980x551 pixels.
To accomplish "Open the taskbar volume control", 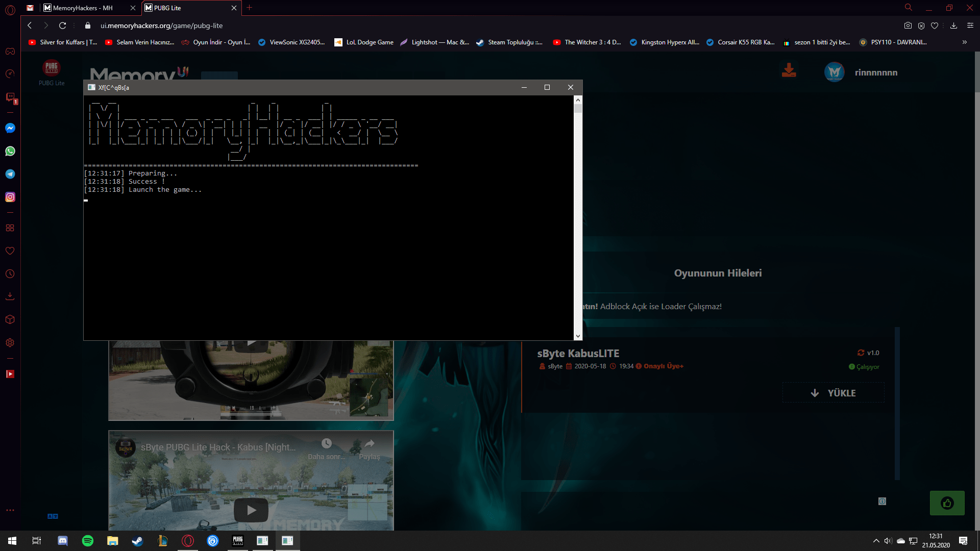I will pyautogui.click(x=888, y=541).
